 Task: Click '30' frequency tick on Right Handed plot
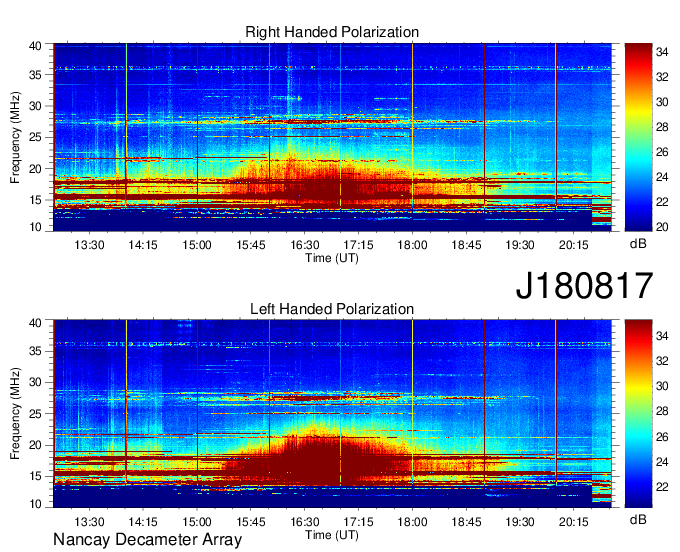36,106
